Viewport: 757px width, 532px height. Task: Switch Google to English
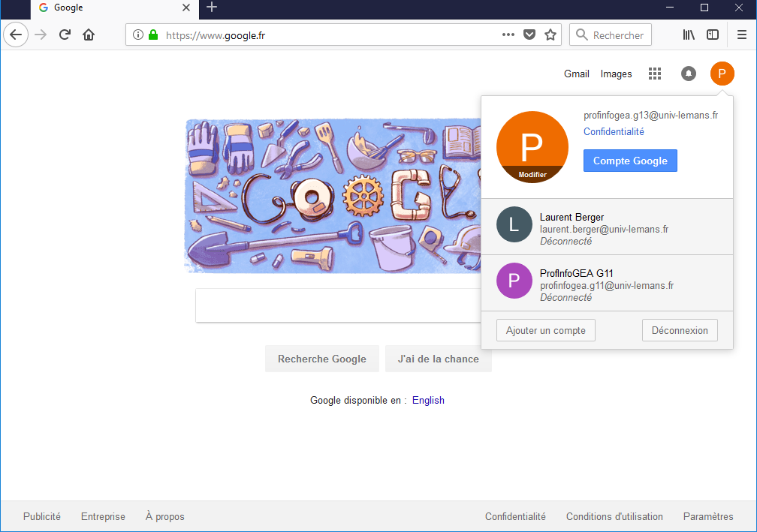pyautogui.click(x=428, y=401)
